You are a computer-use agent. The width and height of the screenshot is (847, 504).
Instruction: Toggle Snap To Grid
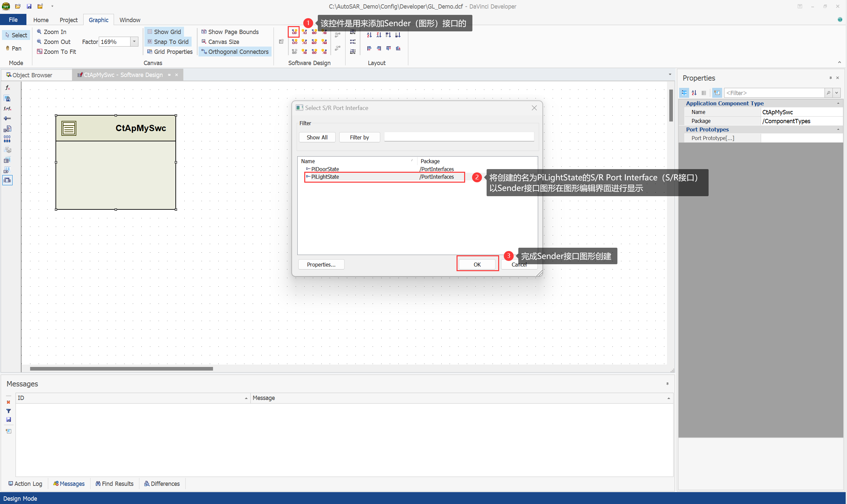[x=168, y=41]
